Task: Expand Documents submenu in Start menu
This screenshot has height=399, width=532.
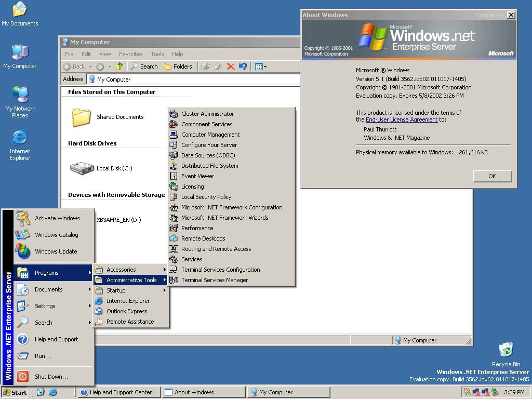Action: point(54,289)
